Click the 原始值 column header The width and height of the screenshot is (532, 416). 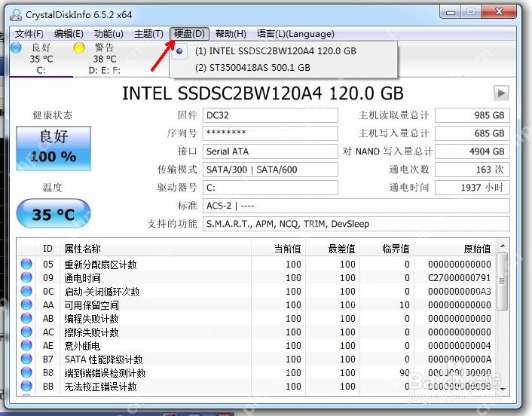click(x=455, y=249)
